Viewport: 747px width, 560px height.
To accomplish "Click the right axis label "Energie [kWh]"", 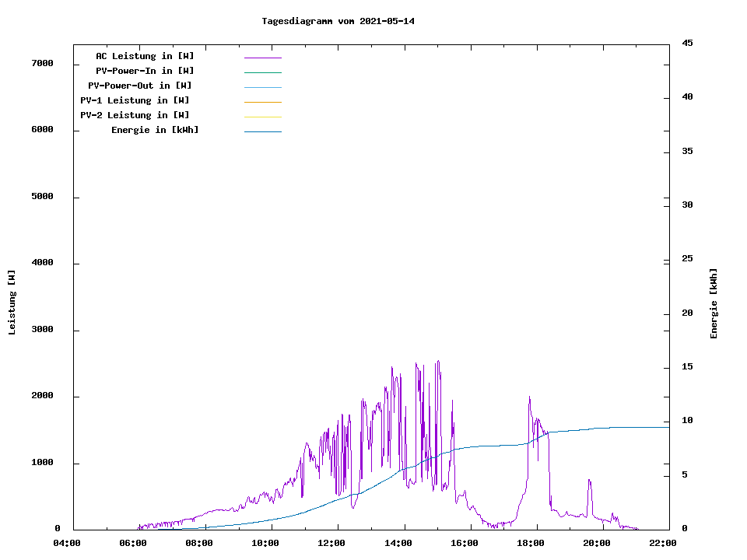I will (x=714, y=303).
